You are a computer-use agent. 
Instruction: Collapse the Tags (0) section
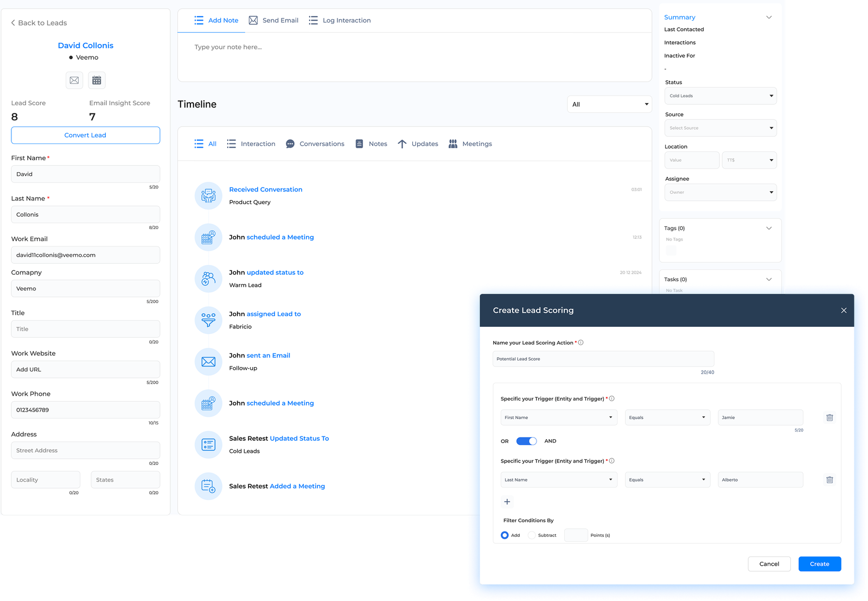tap(769, 228)
